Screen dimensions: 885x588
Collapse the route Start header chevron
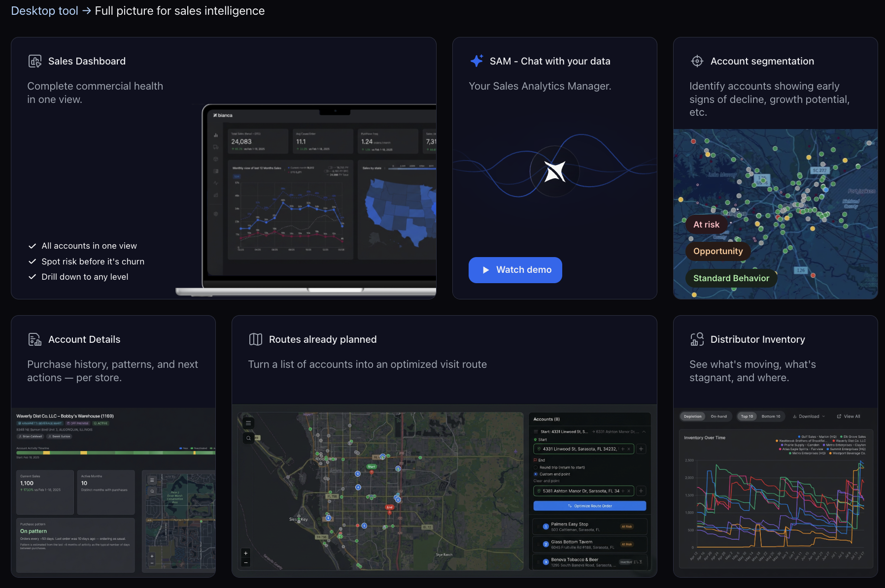(x=644, y=432)
